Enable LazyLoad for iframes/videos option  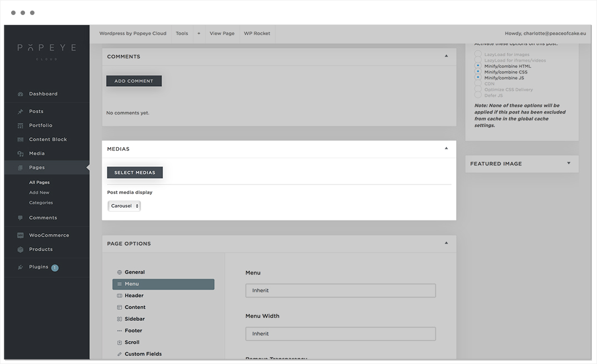point(478,60)
